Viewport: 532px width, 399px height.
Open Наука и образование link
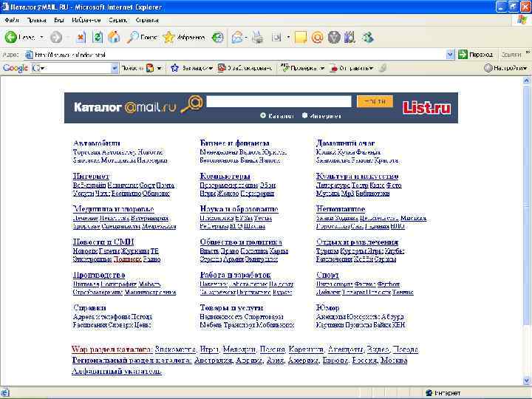pyautogui.click(x=239, y=209)
